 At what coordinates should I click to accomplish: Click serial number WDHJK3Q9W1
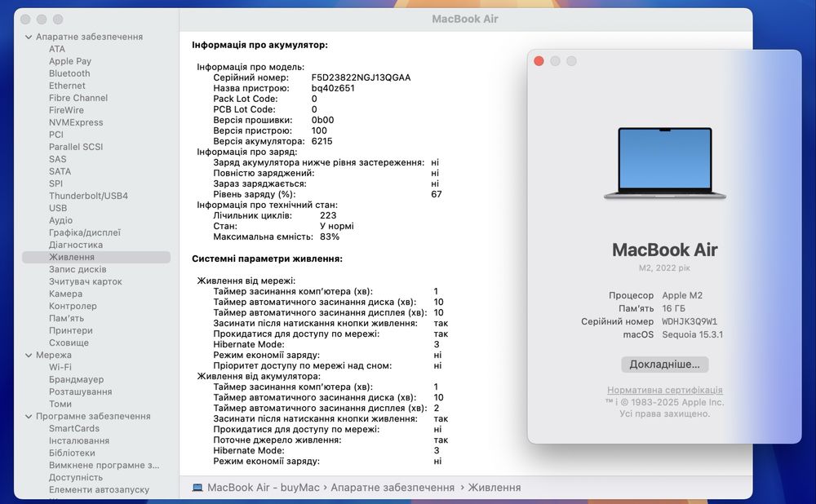tap(690, 322)
